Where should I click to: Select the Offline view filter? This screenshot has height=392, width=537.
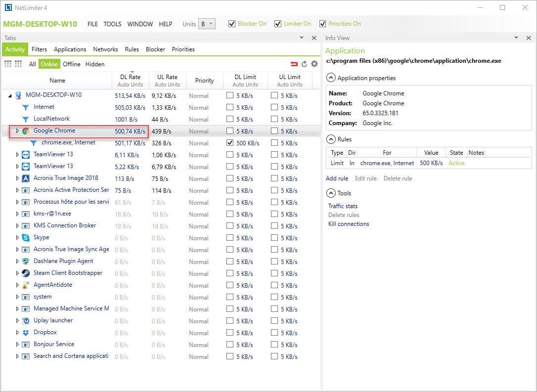tap(72, 64)
